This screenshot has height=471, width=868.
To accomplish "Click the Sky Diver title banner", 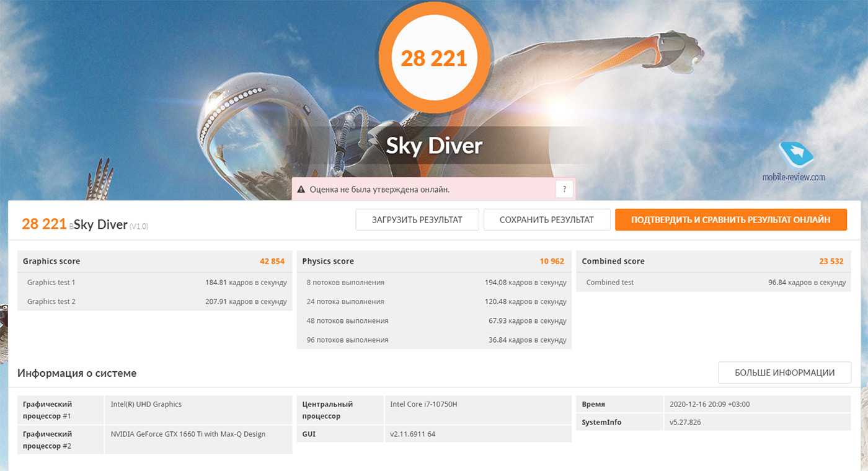I will 434,146.
